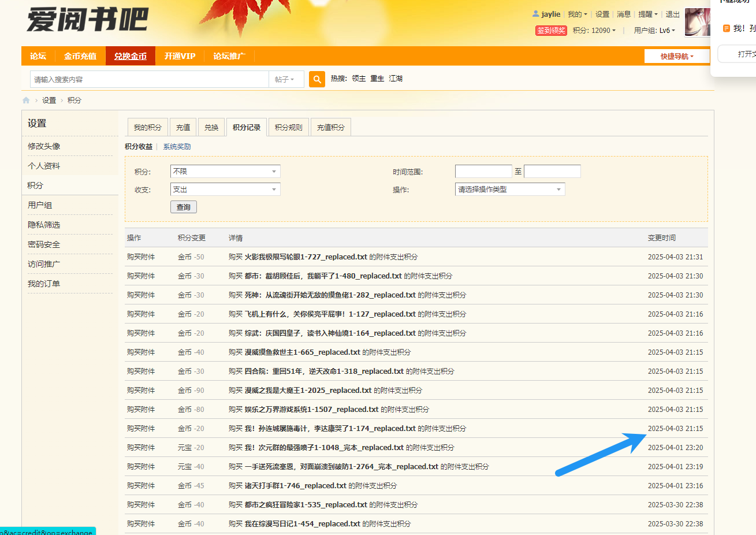Expand the 积分 filter dropdown showing 不限
Image resolution: width=756 pixels, height=535 pixels.
[225, 172]
